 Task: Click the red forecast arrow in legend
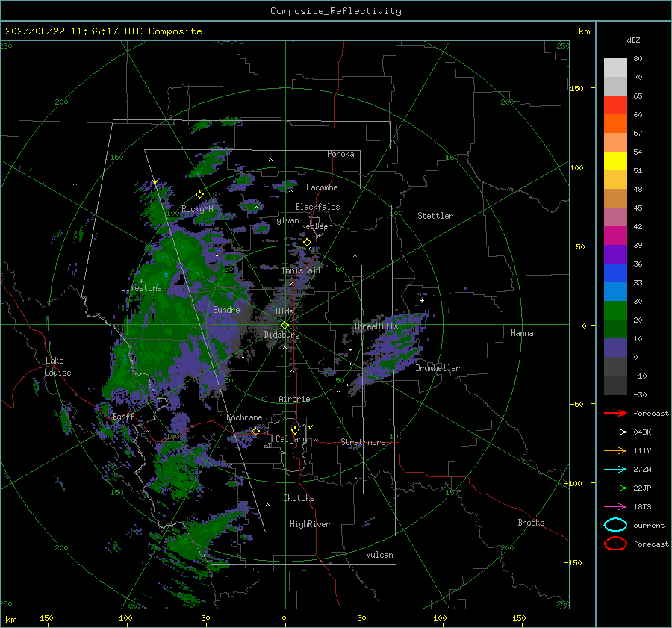[615, 413]
